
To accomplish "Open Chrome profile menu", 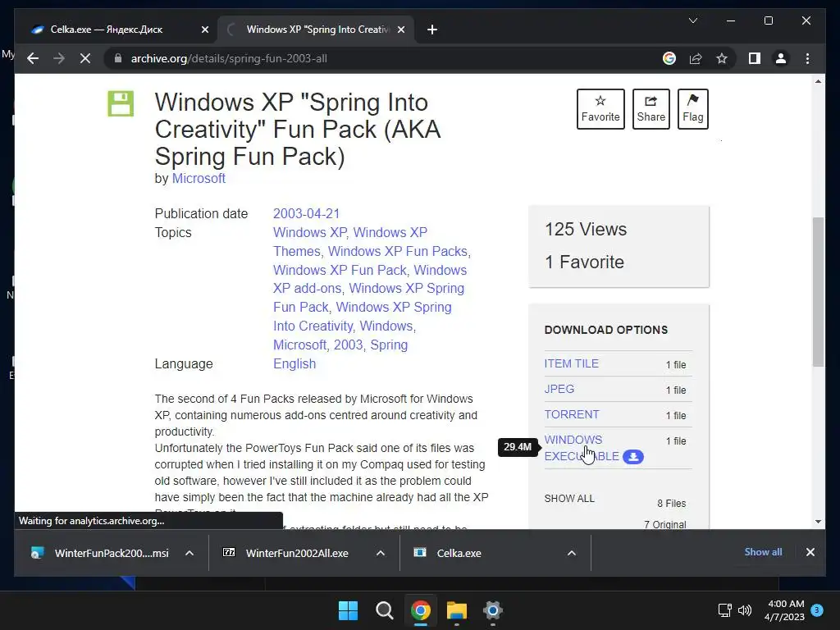I will pyautogui.click(x=781, y=58).
